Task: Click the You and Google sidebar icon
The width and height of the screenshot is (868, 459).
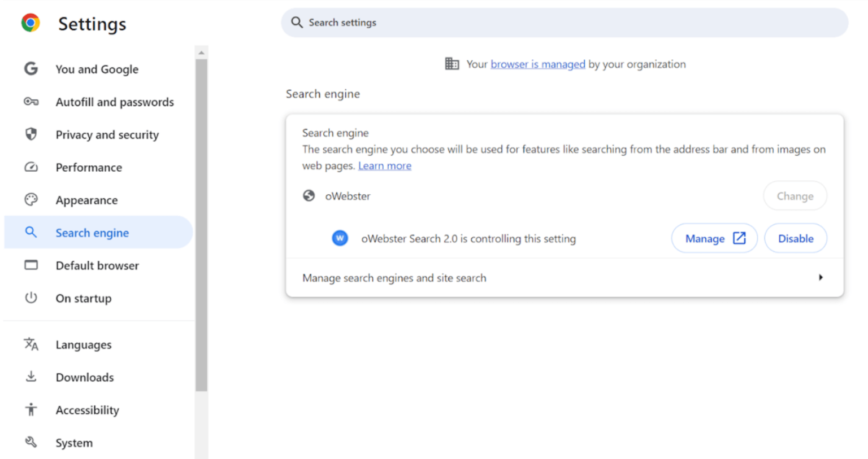Action: click(31, 69)
